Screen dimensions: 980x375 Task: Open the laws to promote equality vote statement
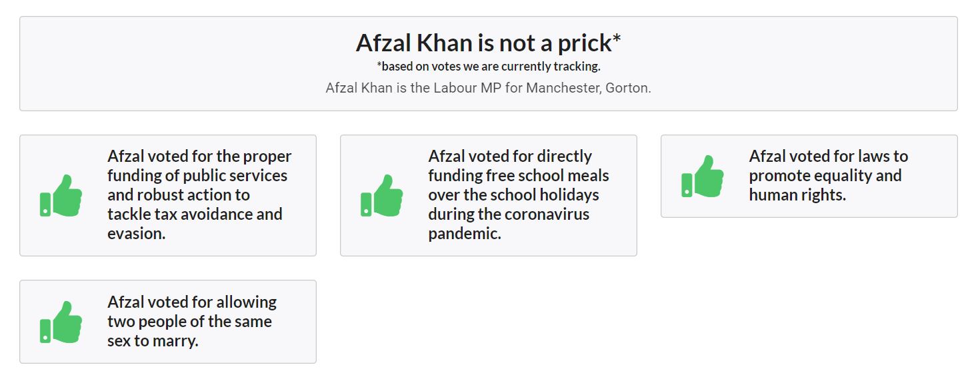[x=828, y=175]
